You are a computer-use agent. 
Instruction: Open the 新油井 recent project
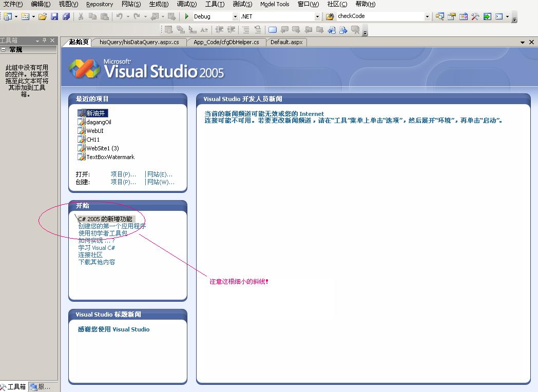92,113
